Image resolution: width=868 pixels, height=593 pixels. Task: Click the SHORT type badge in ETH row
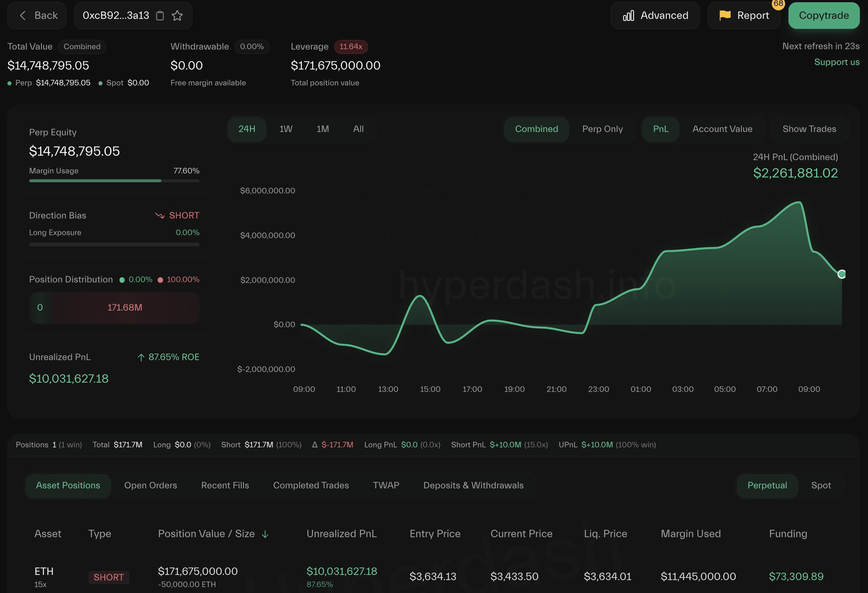pyautogui.click(x=109, y=578)
